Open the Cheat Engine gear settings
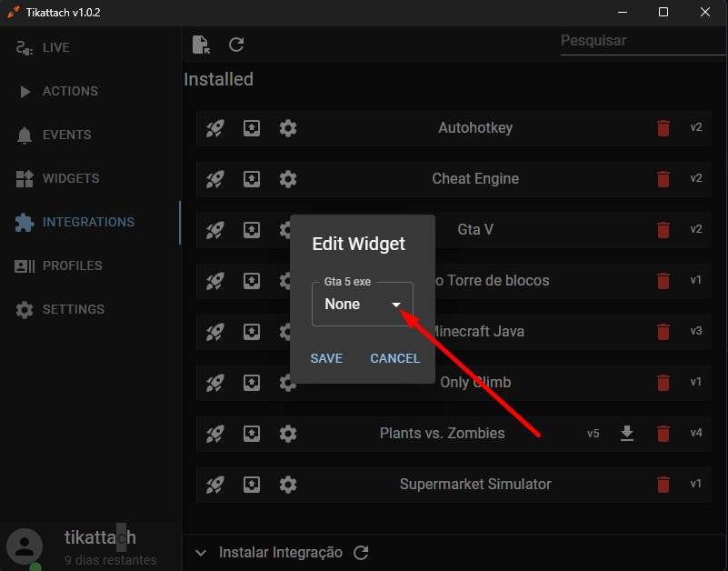Screen dimensions: 728x571 pos(288,179)
